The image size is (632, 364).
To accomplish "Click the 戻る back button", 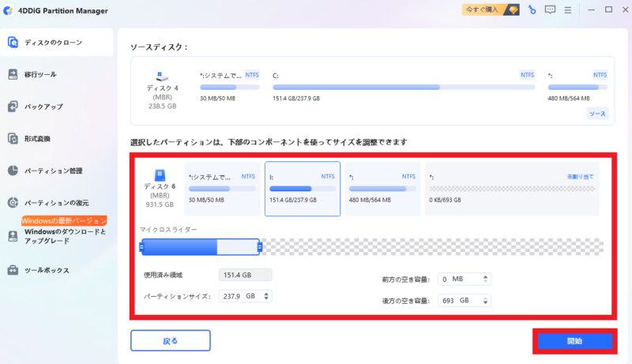I will point(171,341).
